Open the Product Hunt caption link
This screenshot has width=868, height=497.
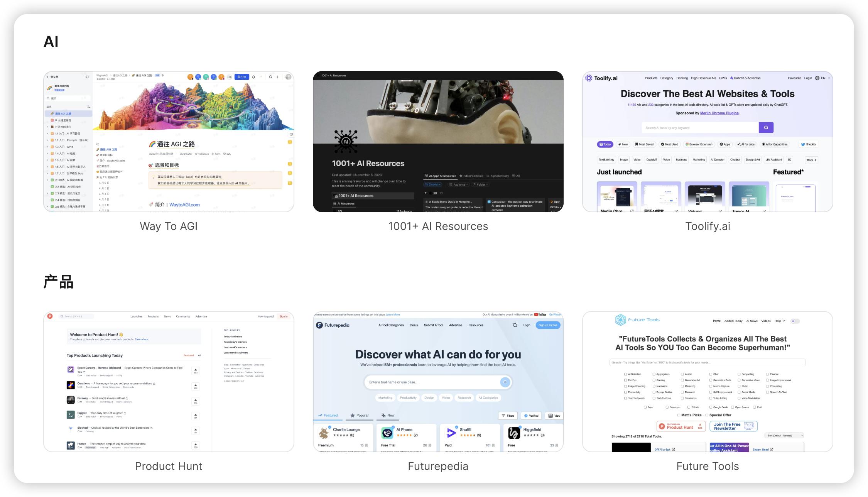(x=169, y=466)
